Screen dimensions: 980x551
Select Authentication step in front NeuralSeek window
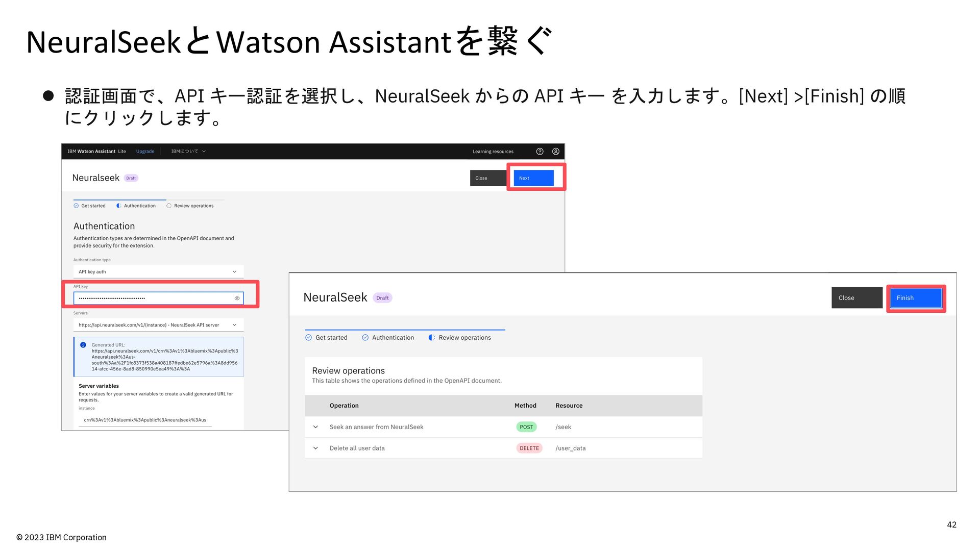tap(388, 338)
